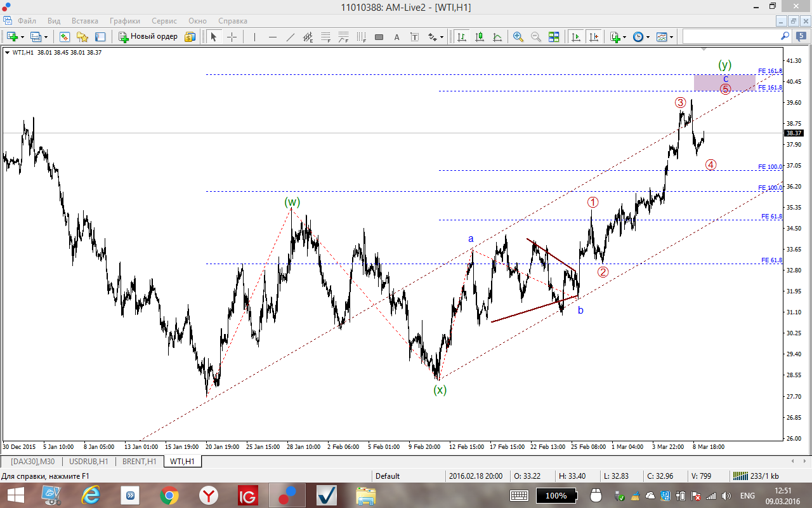Select the arrows objects icon

point(433,37)
